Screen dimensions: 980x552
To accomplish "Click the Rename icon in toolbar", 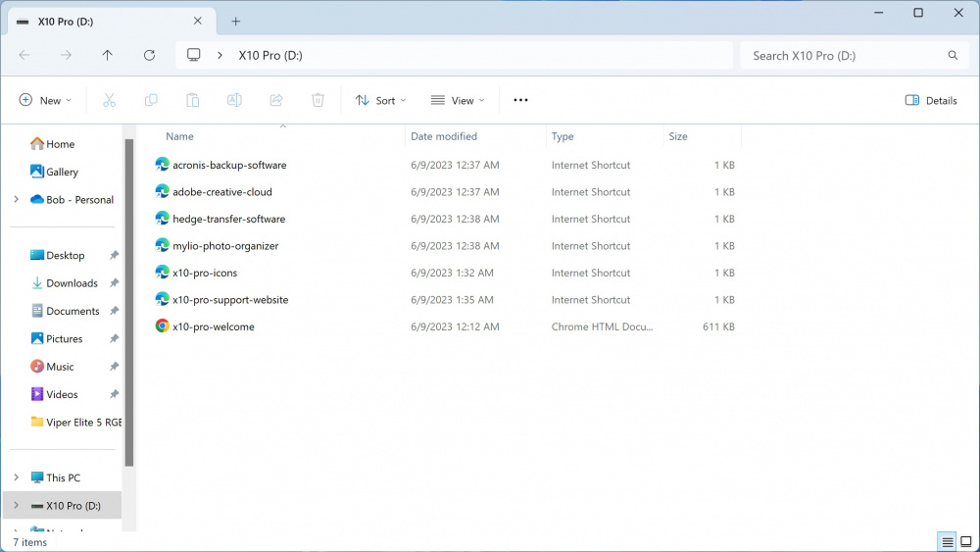I will click(234, 100).
